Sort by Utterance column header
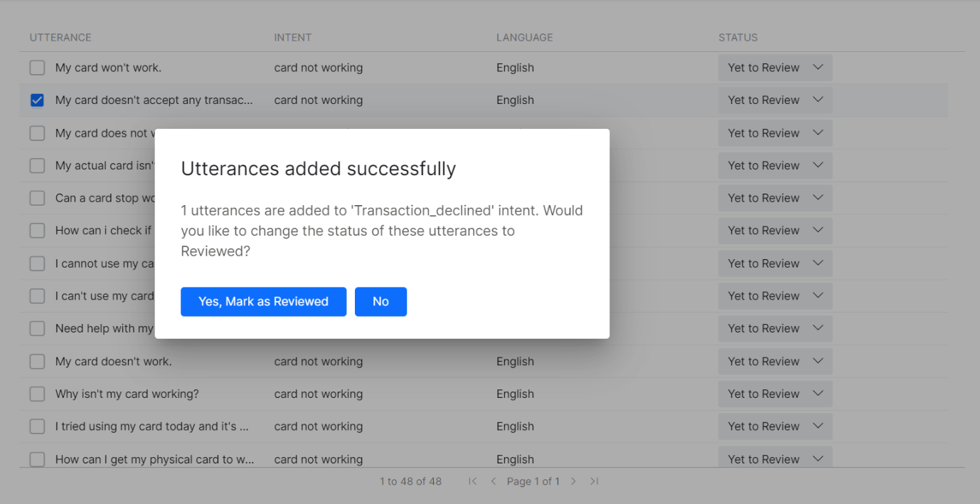Image resolution: width=980 pixels, height=504 pixels. click(x=60, y=38)
